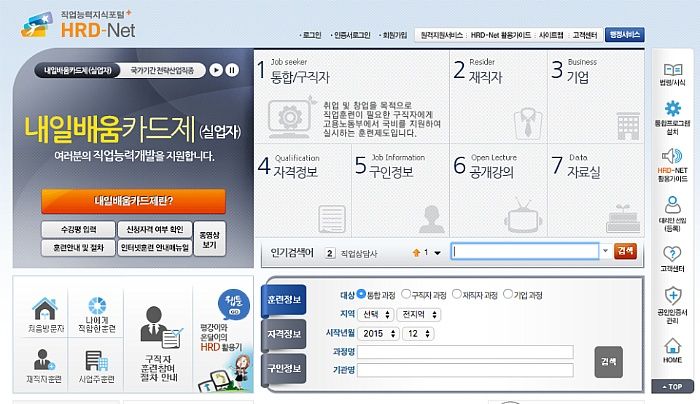The image size is (700, 404).
Task: Expand the popular search terms list arrow
Action: [438, 253]
